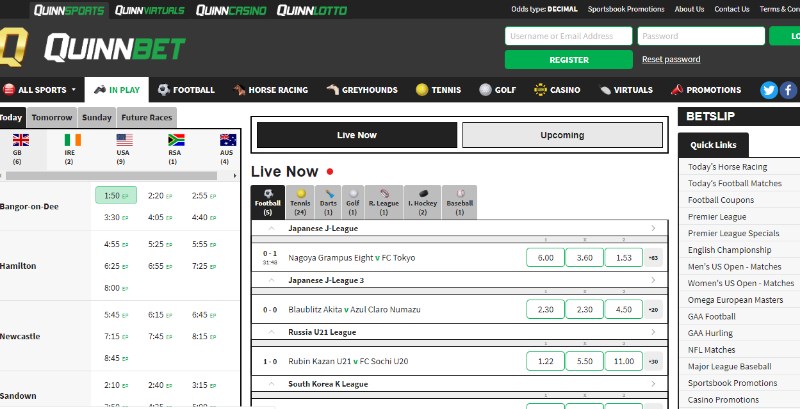Pick the 4:55 Hamilton race
The width and height of the screenshot is (800, 409).
point(116,244)
